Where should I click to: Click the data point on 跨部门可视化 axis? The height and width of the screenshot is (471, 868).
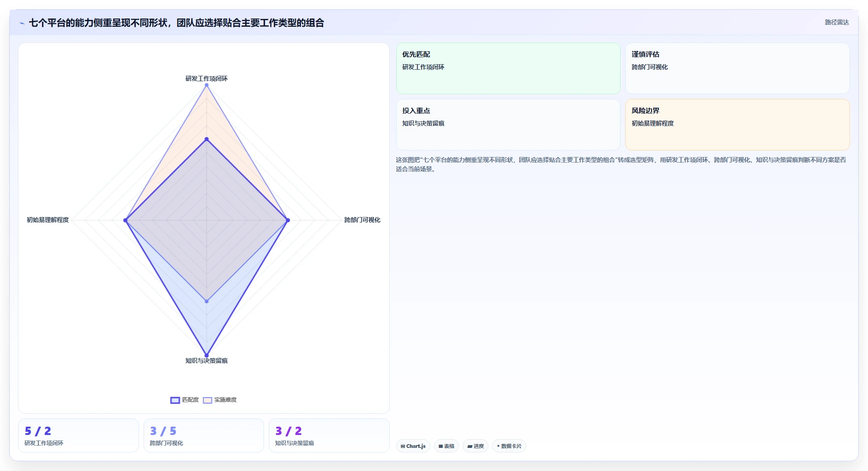(288, 220)
